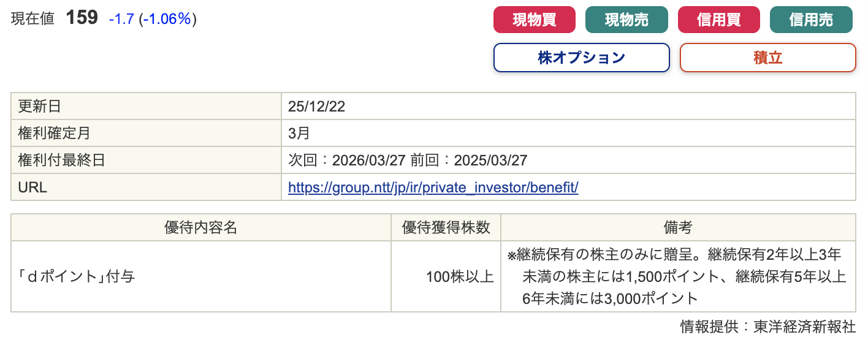Viewport: 868px width, 337px height.
Task: Click the 優待内容名 column header
Action: (200, 227)
